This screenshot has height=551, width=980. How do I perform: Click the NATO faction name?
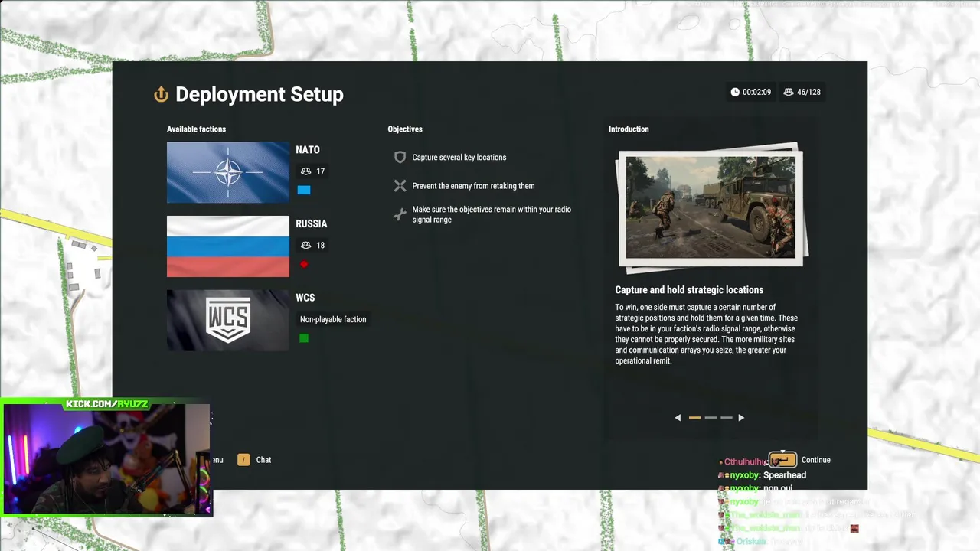[308, 150]
